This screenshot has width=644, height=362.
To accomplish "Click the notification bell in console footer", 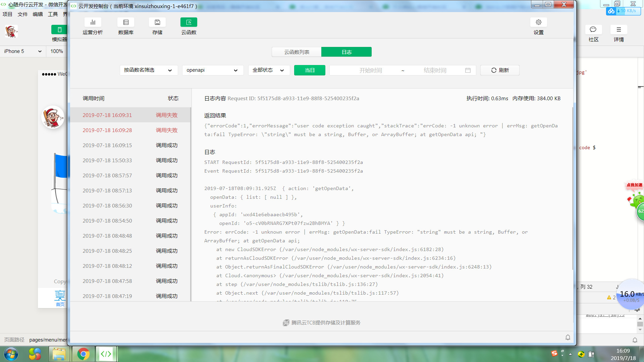I will pos(568,338).
